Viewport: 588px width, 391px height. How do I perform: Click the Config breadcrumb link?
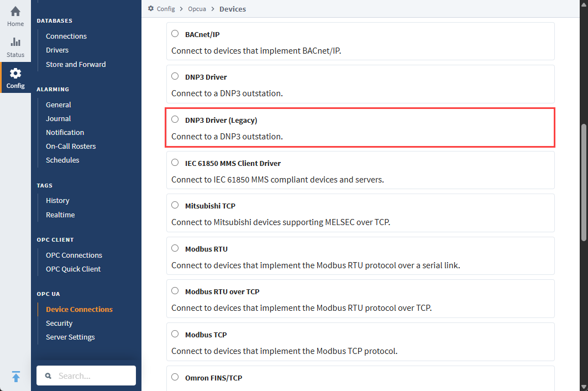pos(166,9)
